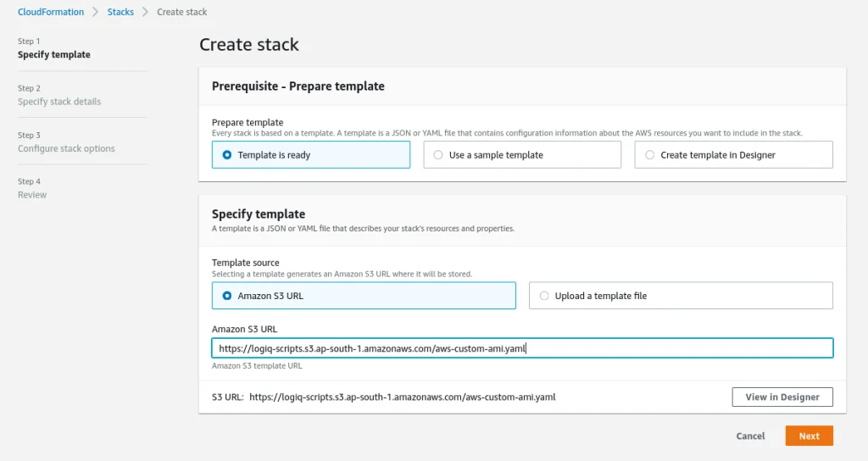Click the Create stack page title
The image size is (868, 461).
248,45
